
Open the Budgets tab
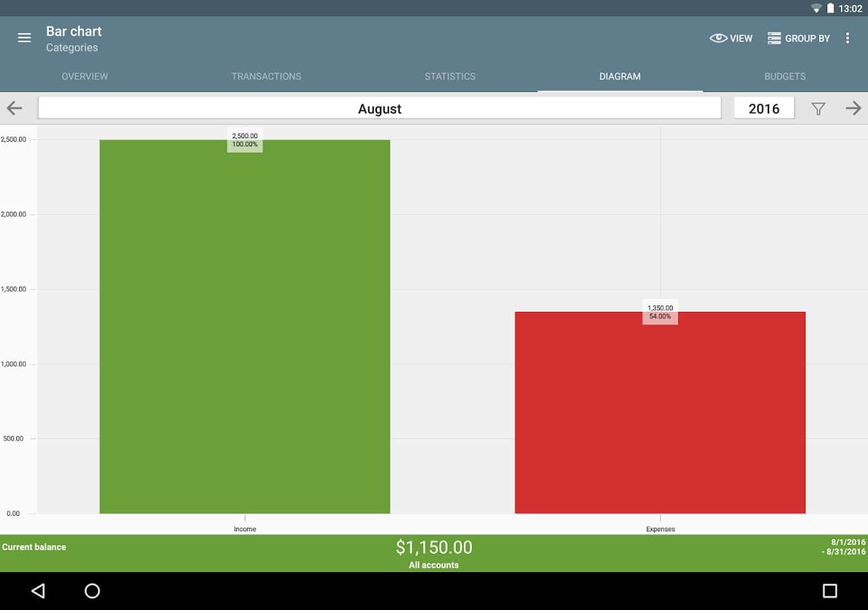(785, 77)
